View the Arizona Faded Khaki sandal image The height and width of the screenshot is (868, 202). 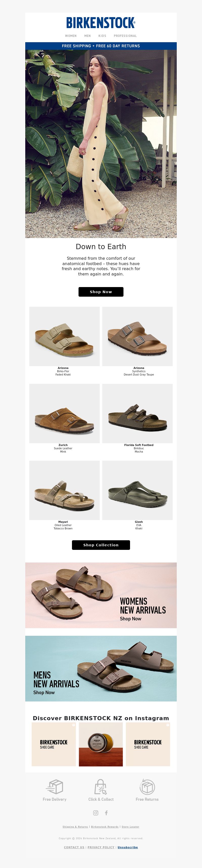64,336
